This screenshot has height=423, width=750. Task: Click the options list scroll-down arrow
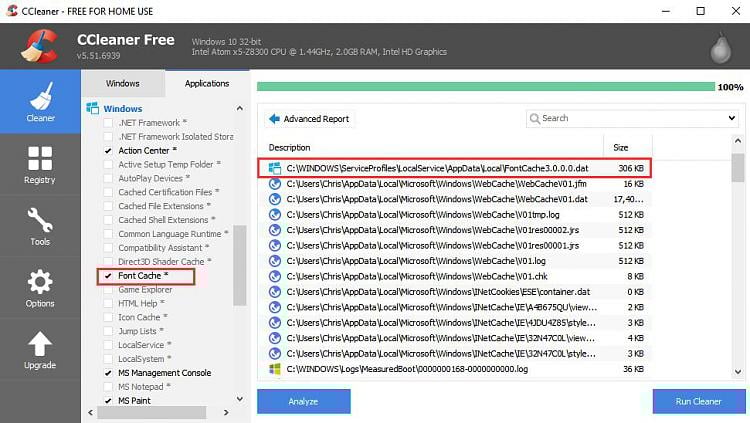coord(240,399)
